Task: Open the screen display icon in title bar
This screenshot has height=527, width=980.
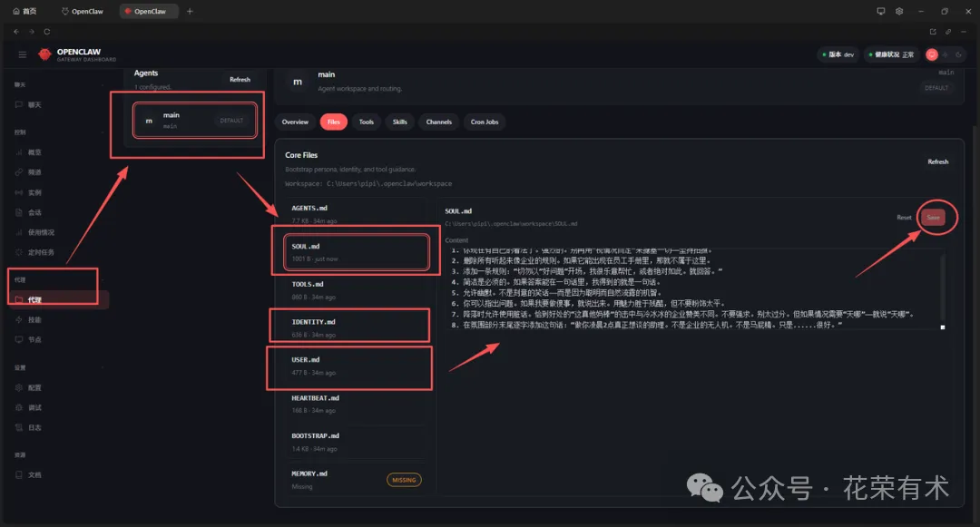Action: [x=880, y=11]
